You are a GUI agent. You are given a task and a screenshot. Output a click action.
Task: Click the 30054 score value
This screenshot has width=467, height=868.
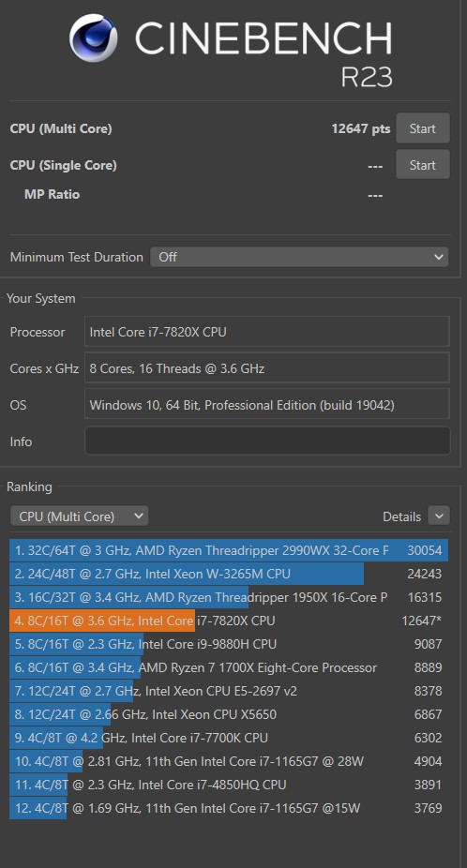(x=425, y=550)
